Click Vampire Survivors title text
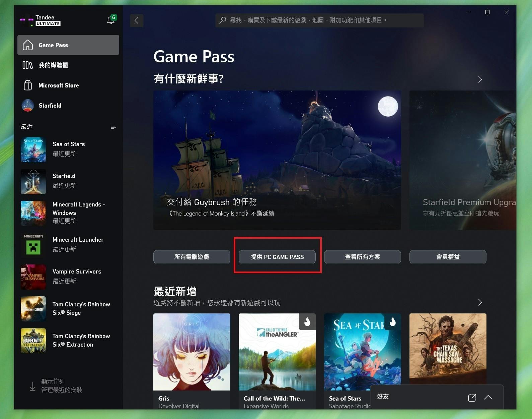The image size is (532, 419). [77, 272]
